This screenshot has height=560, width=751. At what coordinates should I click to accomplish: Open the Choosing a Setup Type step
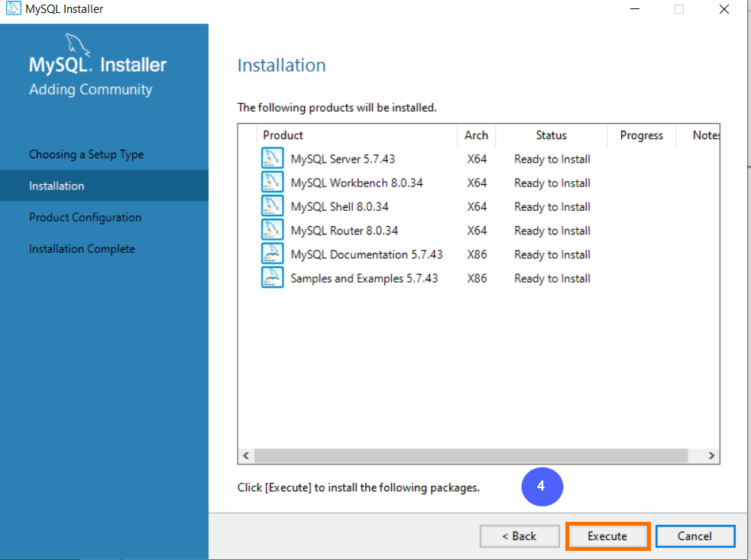coord(86,154)
